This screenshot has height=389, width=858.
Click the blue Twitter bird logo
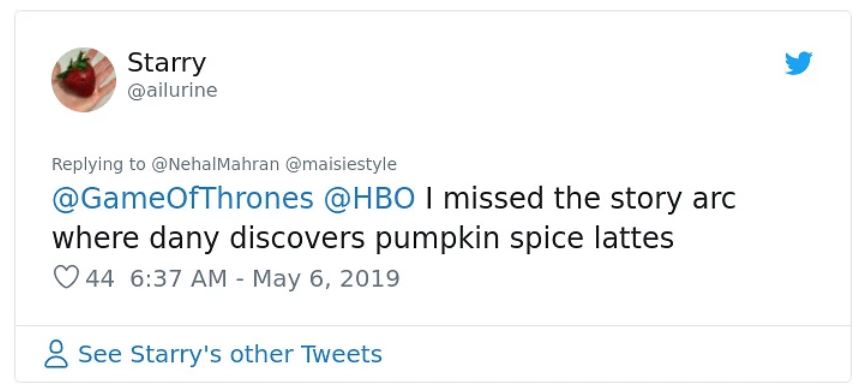coord(798,63)
